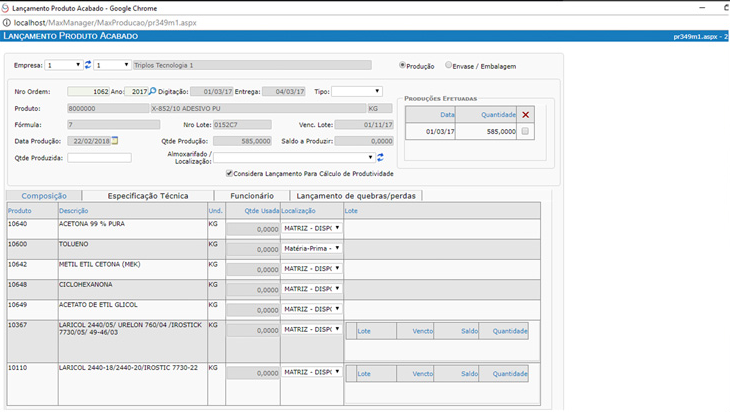
Task: Check the box for the 01/03/17 production row
Action: point(527,131)
